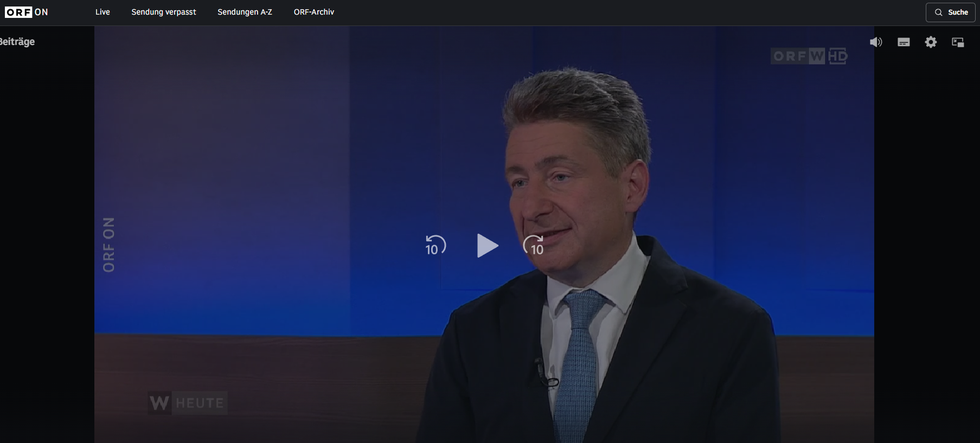The width and height of the screenshot is (980, 443).
Task: Skip forward 10 seconds
Action: pyautogui.click(x=534, y=246)
